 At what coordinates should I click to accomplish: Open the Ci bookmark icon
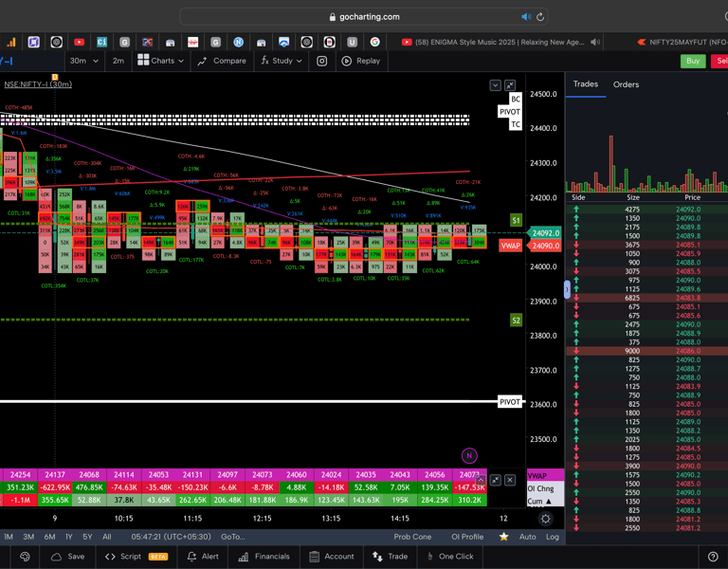(x=101, y=43)
